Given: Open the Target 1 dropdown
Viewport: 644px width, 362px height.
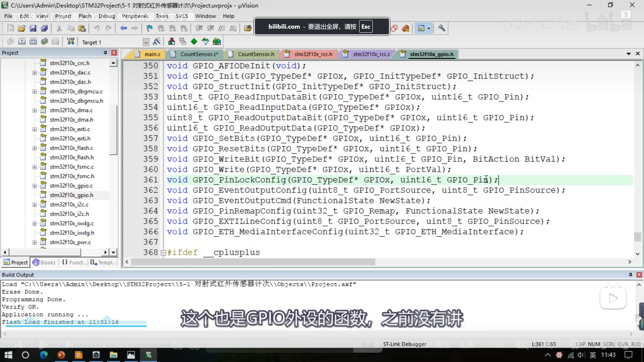Looking at the screenshot, I should tap(146, 42).
